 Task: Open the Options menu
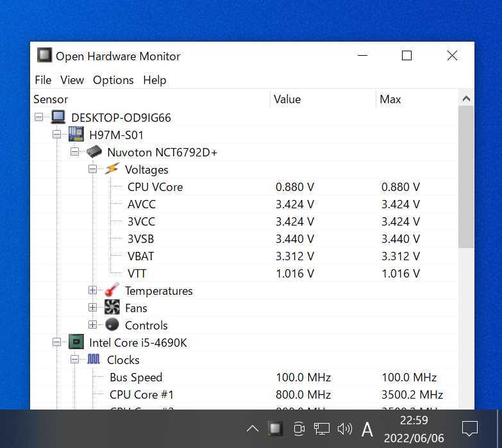pos(113,80)
